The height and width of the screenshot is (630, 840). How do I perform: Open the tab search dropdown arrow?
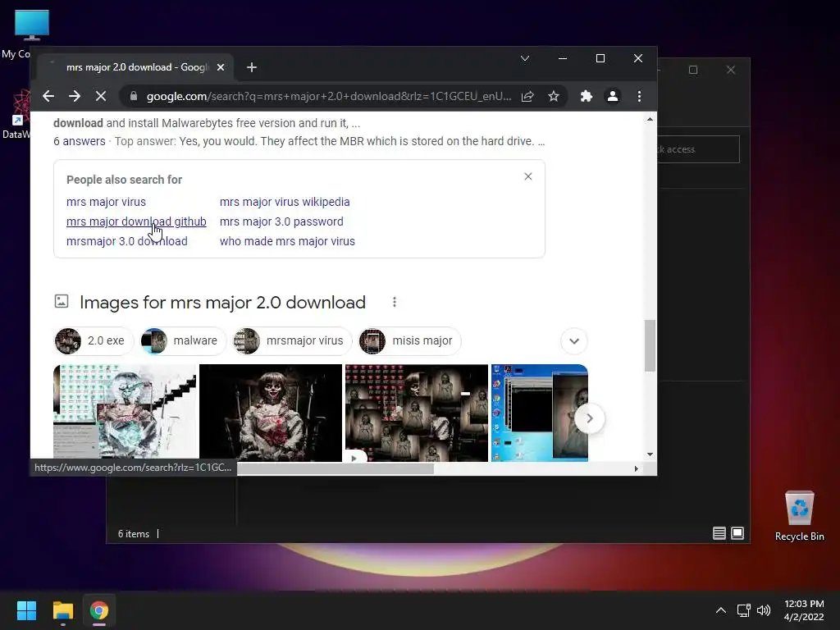point(525,58)
